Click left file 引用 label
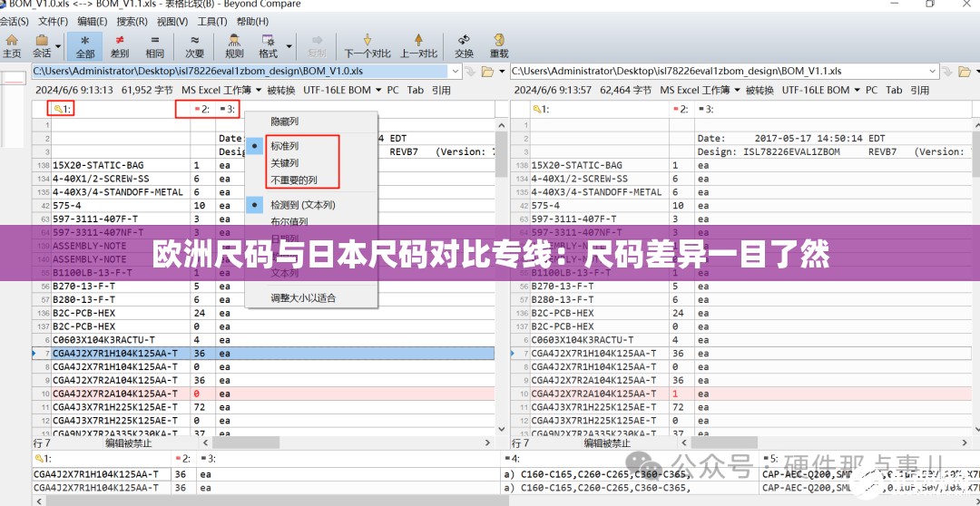This screenshot has height=506, width=980. tap(441, 90)
